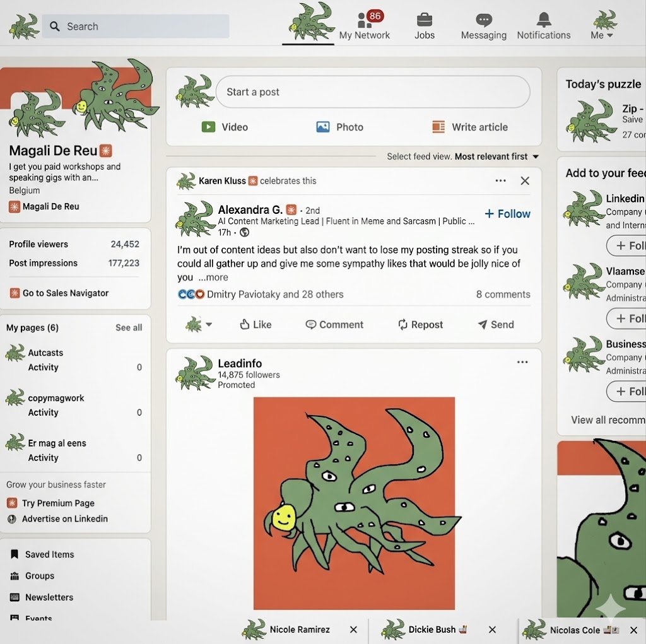Open Leadinfo company name

(x=240, y=363)
